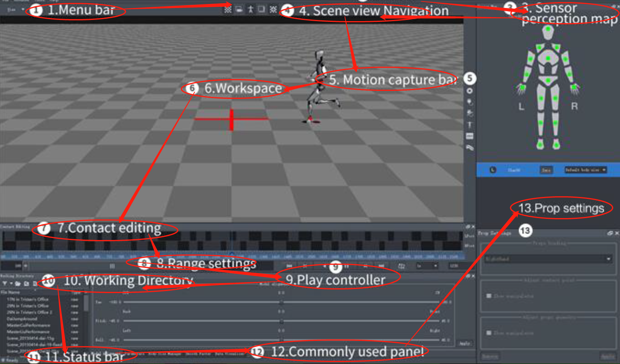The width and height of the screenshot is (620, 364).
Task: Click Remove in Prop Settings panel
Action: click(x=490, y=356)
